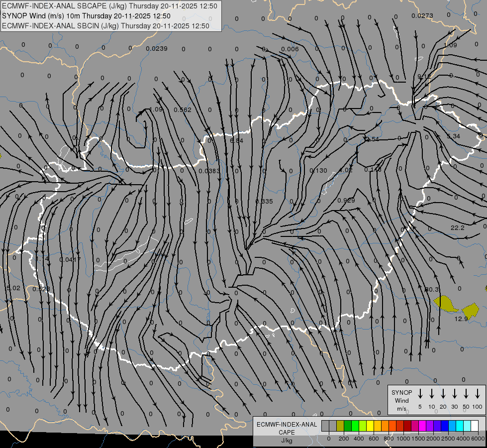Select the 20 m/s wind arrow
The width and height of the screenshot is (487, 448).
[x=443, y=394]
